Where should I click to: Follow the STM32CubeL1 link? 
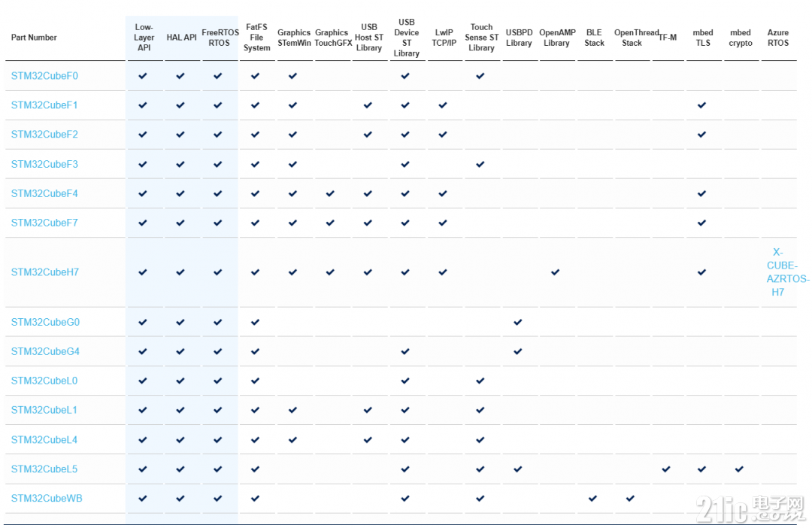(44, 410)
